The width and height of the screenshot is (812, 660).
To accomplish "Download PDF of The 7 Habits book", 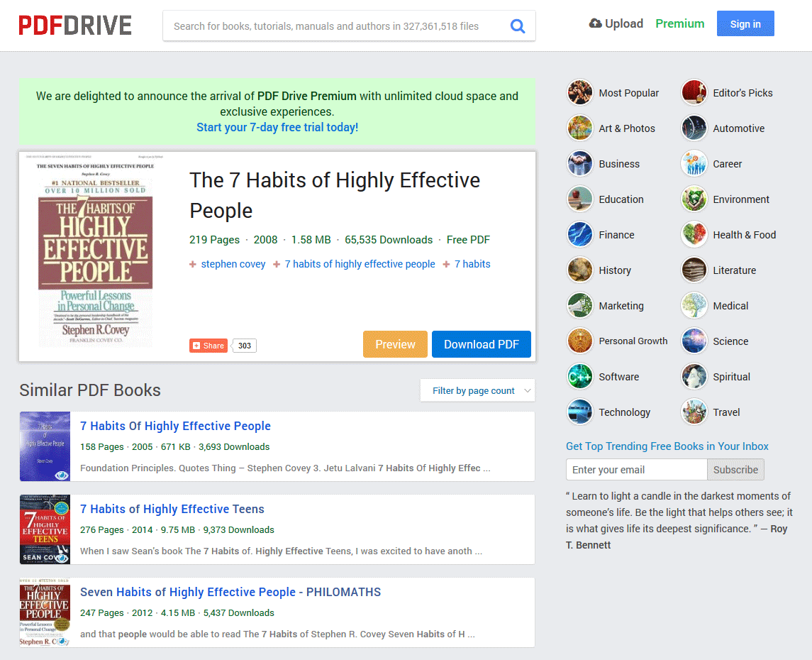I will click(x=482, y=344).
